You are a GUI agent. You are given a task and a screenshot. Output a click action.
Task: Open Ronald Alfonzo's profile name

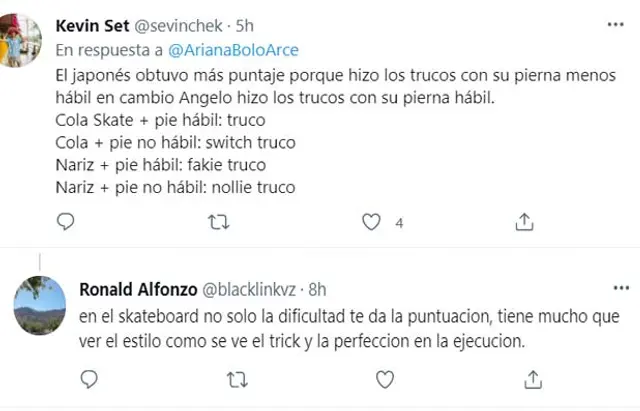138,290
